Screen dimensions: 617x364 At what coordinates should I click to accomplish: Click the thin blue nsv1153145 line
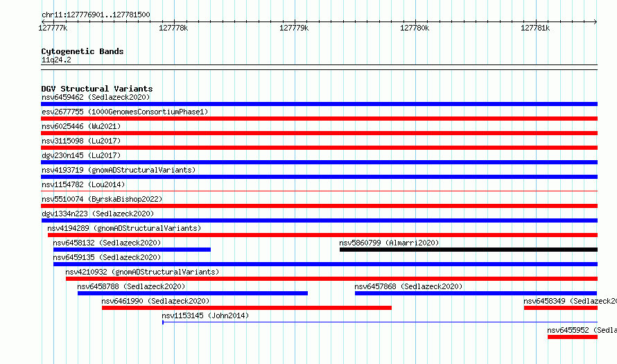tap(380, 322)
